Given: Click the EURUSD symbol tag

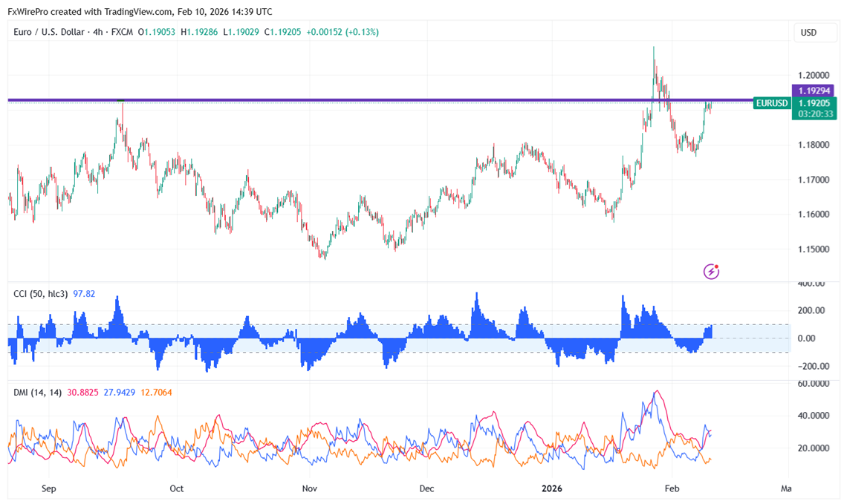Looking at the screenshot, I should click(x=771, y=103).
